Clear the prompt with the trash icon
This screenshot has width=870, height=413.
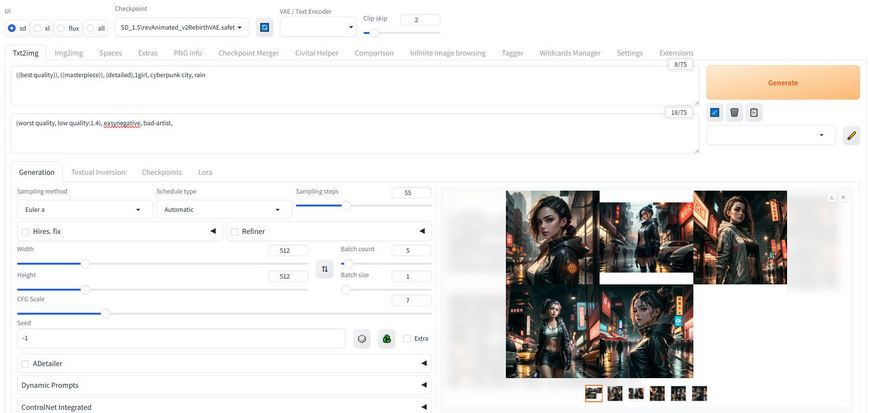click(734, 113)
